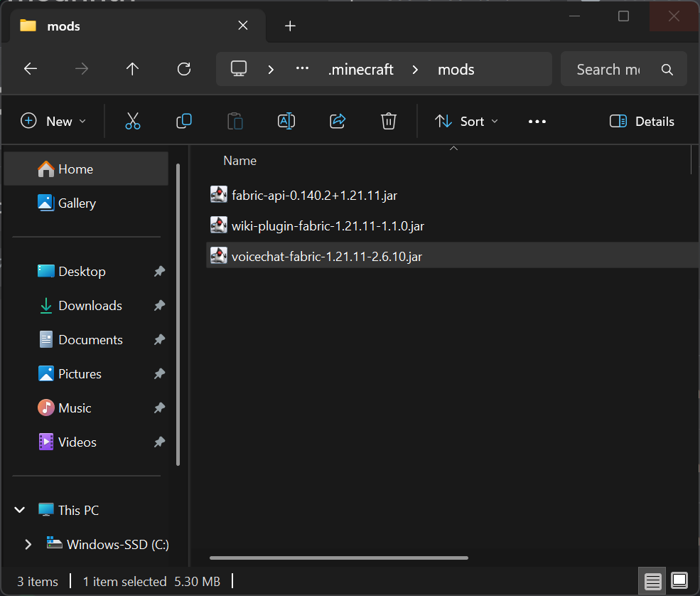Cut the selected voicechat mod file
This screenshot has width=700, height=596.
(x=133, y=121)
